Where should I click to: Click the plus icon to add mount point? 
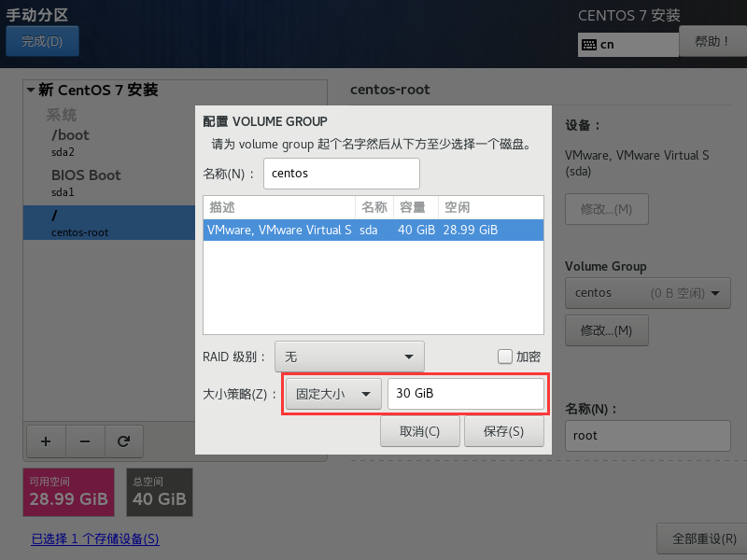[45, 441]
